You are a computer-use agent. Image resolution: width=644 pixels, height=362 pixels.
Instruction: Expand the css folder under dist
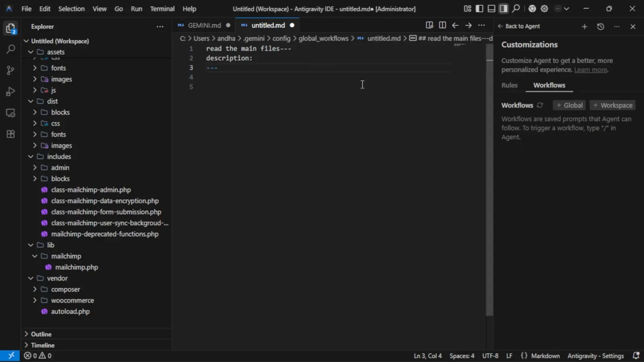click(x=35, y=123)
